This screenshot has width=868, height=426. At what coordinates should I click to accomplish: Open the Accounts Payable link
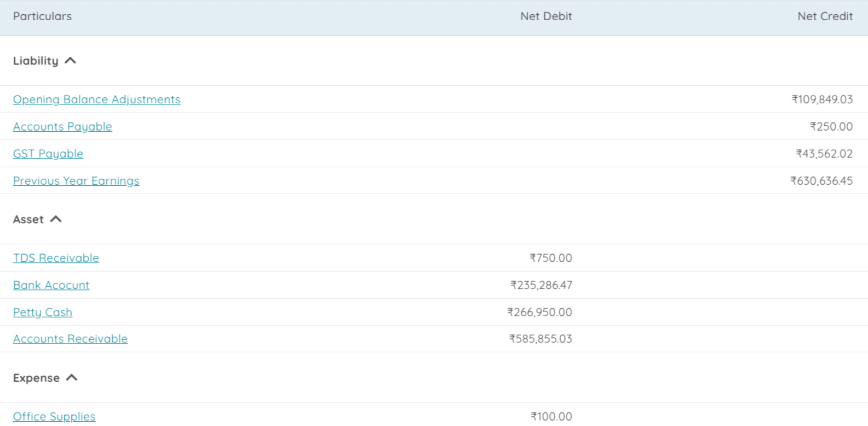[62, 127]
